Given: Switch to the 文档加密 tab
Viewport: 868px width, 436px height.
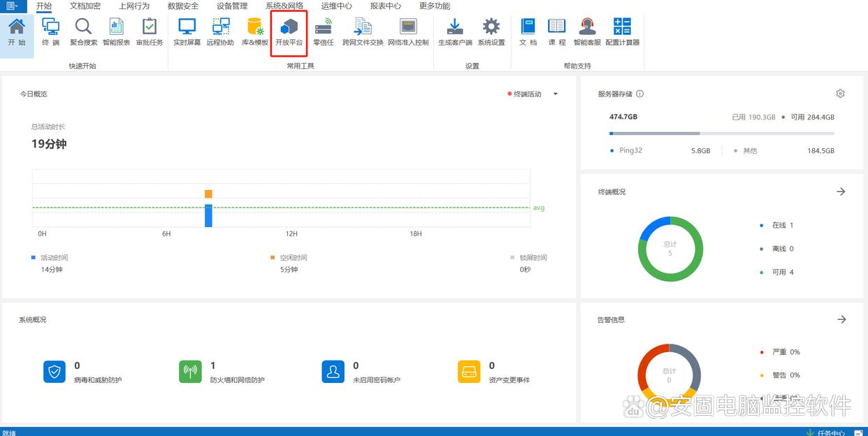Looking at the screenshot, I should pos(85,6).
